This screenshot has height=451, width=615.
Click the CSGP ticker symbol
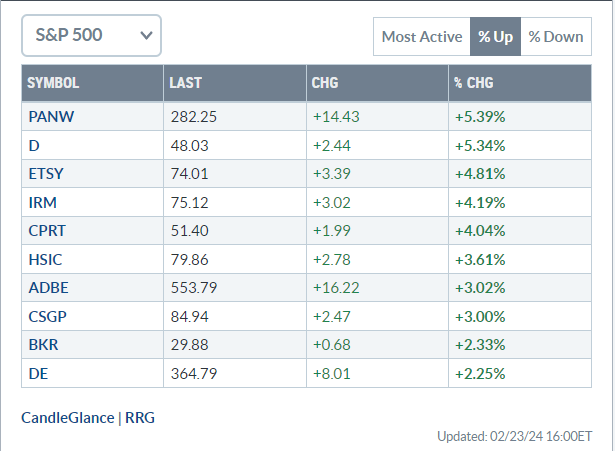pos(48,317)
